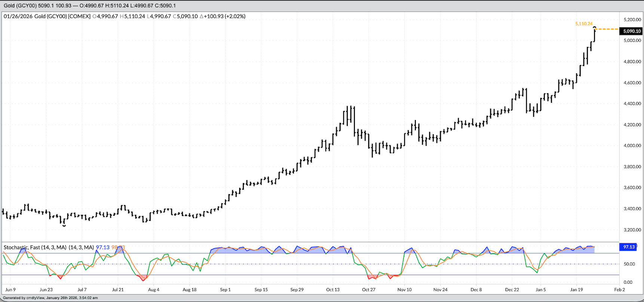Click the Feb 2 date on the time axis
This screenshot has width=644, height=302.
tap(619, 290)
